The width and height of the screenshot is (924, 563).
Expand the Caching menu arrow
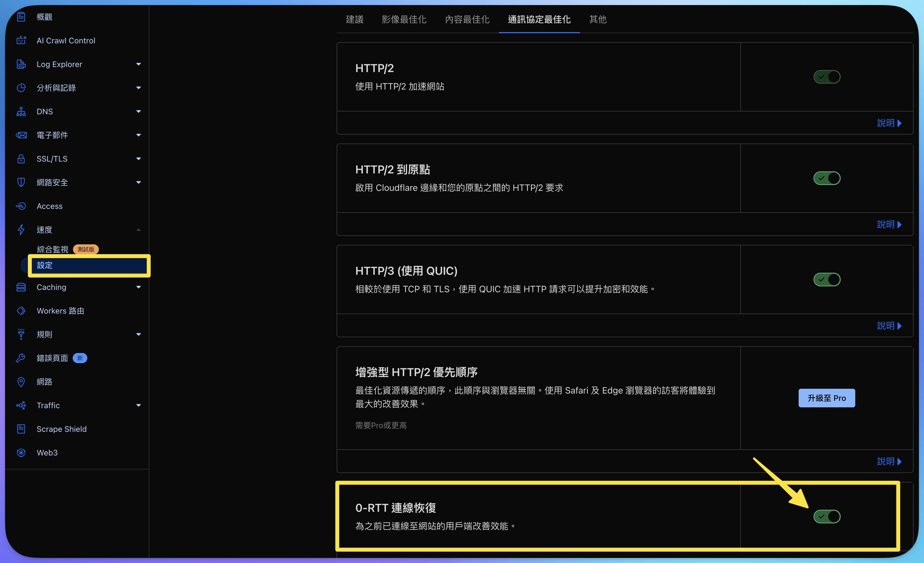click(x=138, y=287)
